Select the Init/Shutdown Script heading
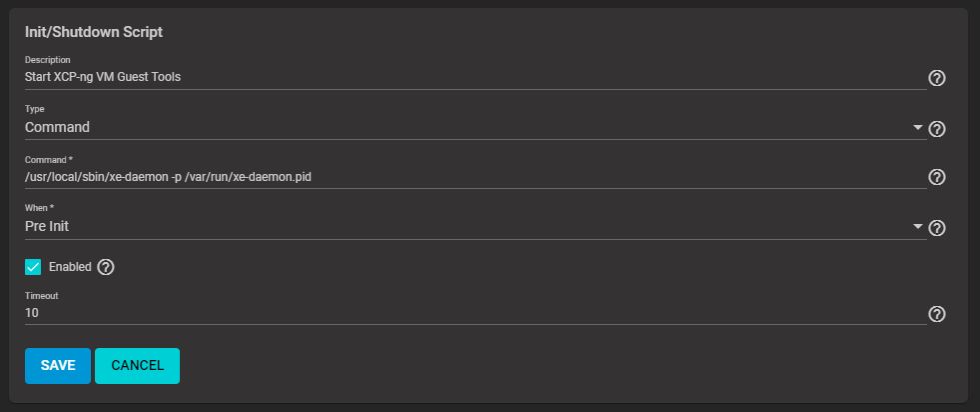The height and width of the screenshot is (412, 980). click(x=94, y=32)
